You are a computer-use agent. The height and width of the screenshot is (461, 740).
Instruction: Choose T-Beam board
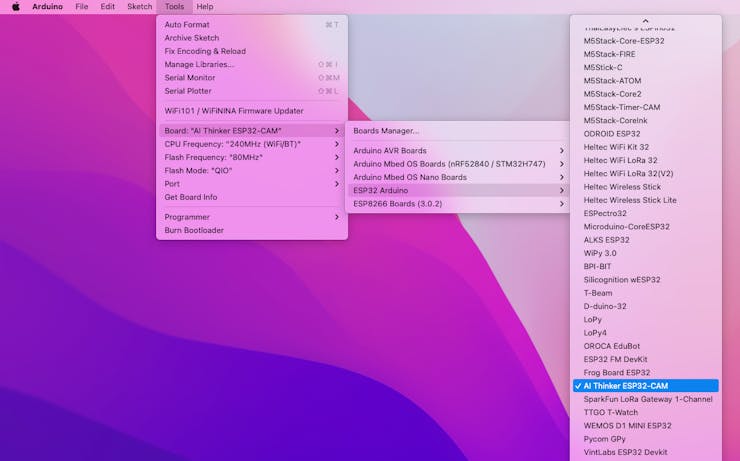(646, 293)
